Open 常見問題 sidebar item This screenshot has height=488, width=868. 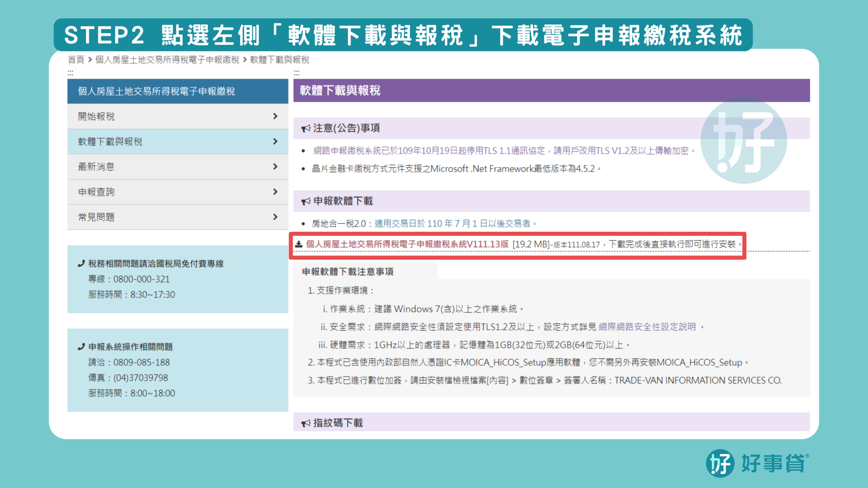tap(178, 217)
